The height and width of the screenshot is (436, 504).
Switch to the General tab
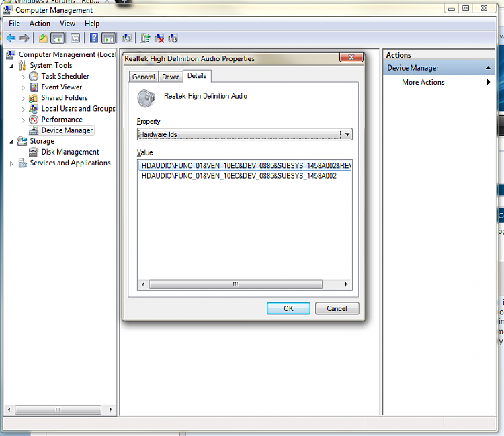click(143, 77)
